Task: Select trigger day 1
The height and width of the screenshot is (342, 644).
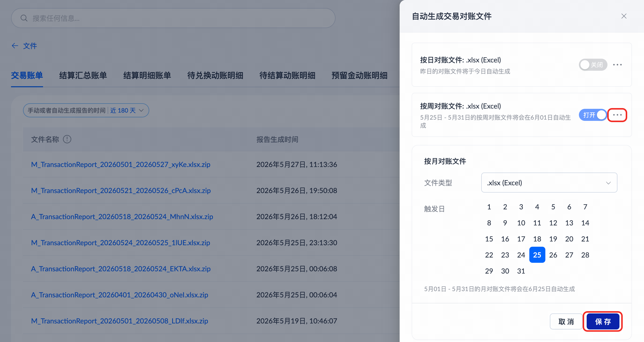Action: (x=489, y=207)
